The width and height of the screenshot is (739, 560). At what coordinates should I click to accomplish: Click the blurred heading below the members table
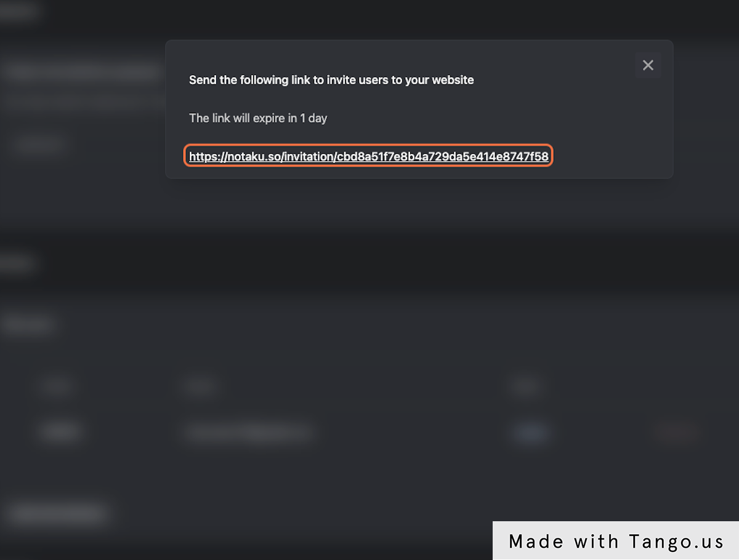click(58, 513)
